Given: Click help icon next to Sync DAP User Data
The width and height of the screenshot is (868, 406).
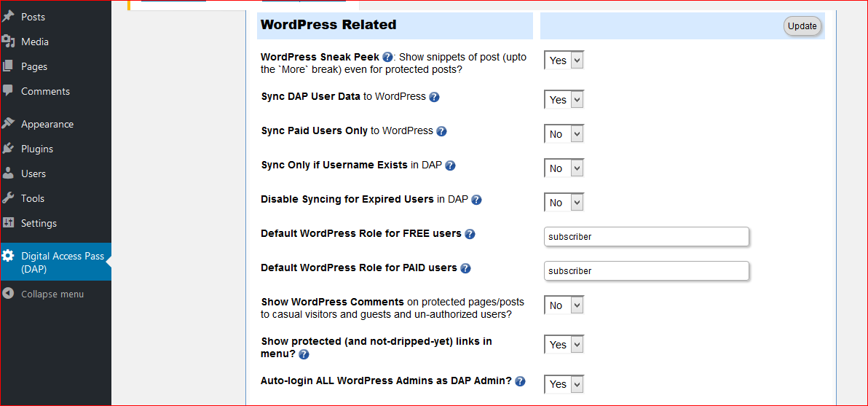Looking at the screenshot, I should 434,97.
